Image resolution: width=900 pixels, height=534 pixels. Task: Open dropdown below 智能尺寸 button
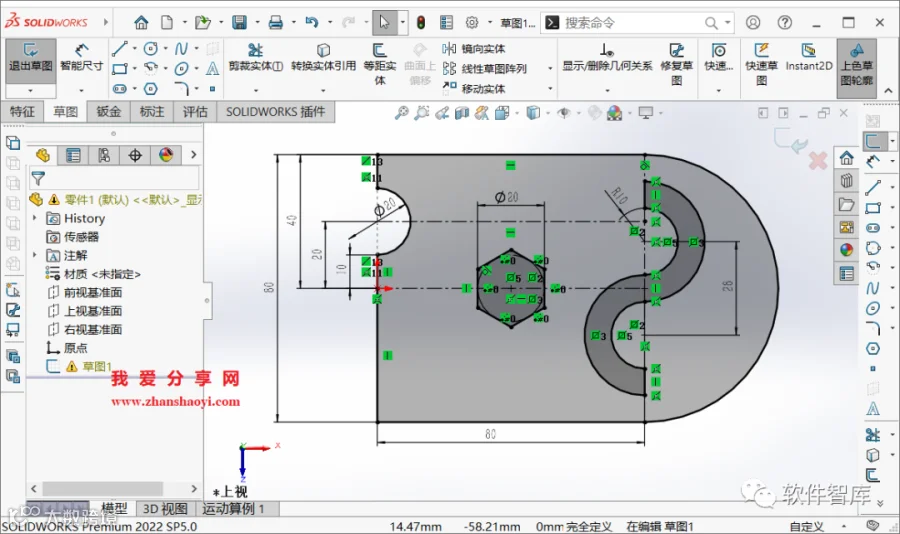82,90
